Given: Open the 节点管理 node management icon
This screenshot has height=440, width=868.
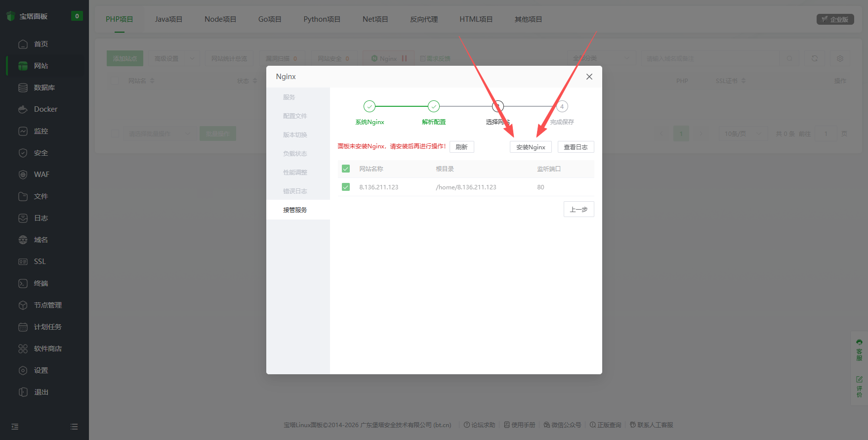Looking at the screenshot, I should tap(23, 305).
